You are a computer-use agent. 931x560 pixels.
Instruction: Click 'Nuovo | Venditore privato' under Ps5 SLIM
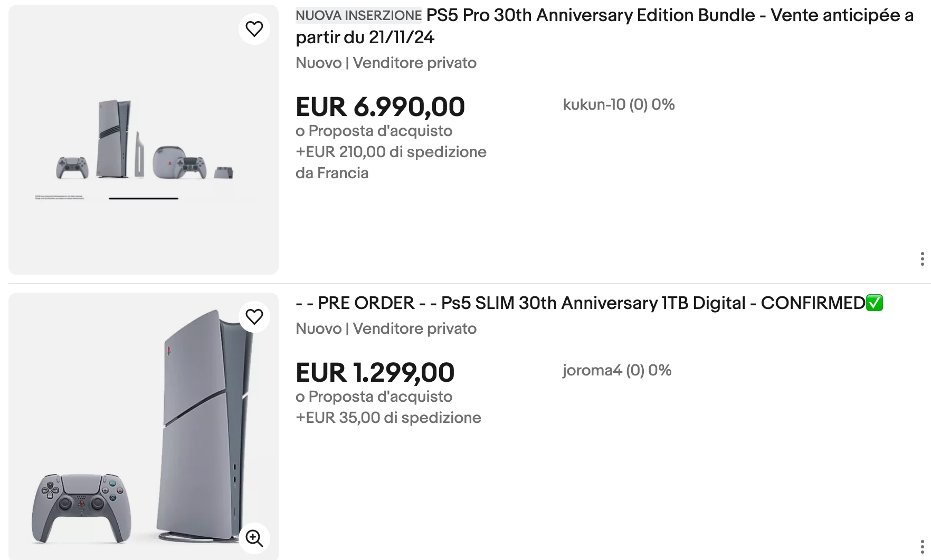386,329
